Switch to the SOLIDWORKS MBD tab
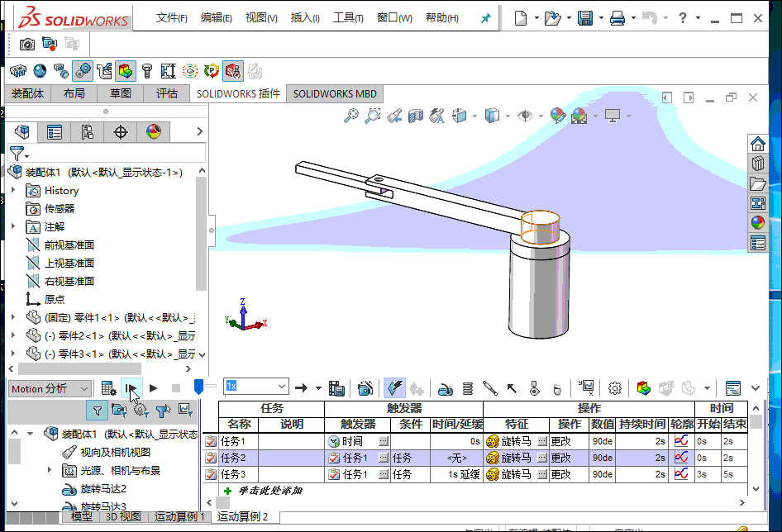Viewport: 782px width, 532px height. (x=335, y=93)
